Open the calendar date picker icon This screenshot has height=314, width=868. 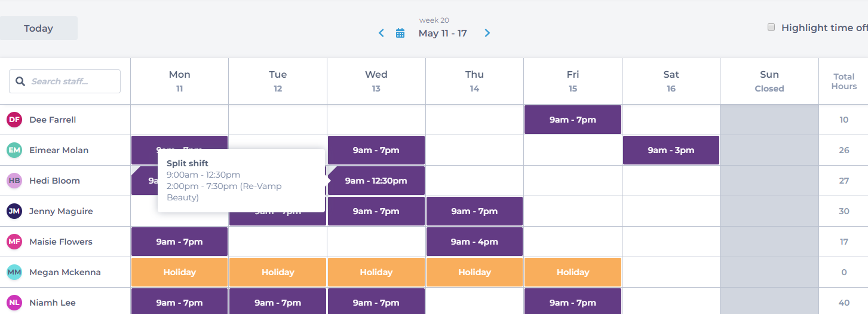400,33
